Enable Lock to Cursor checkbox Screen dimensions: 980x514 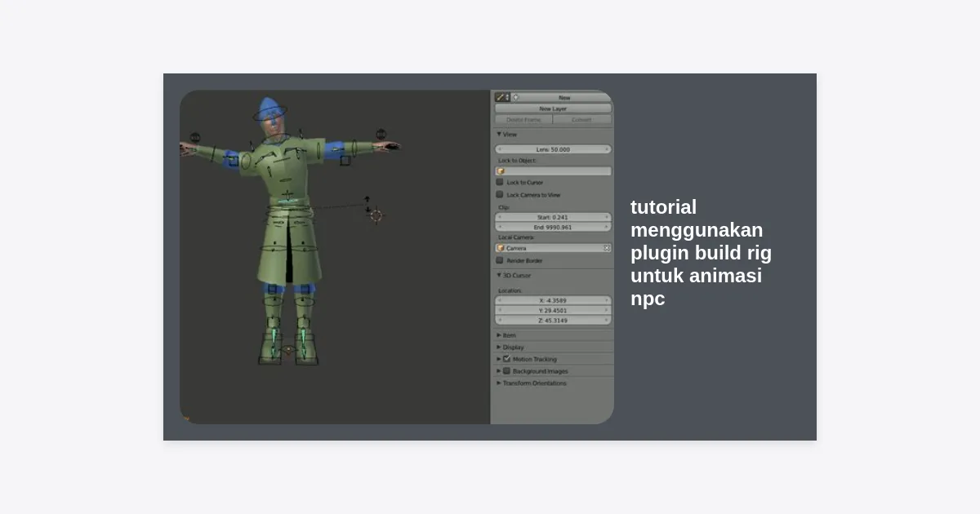(500, 183)
